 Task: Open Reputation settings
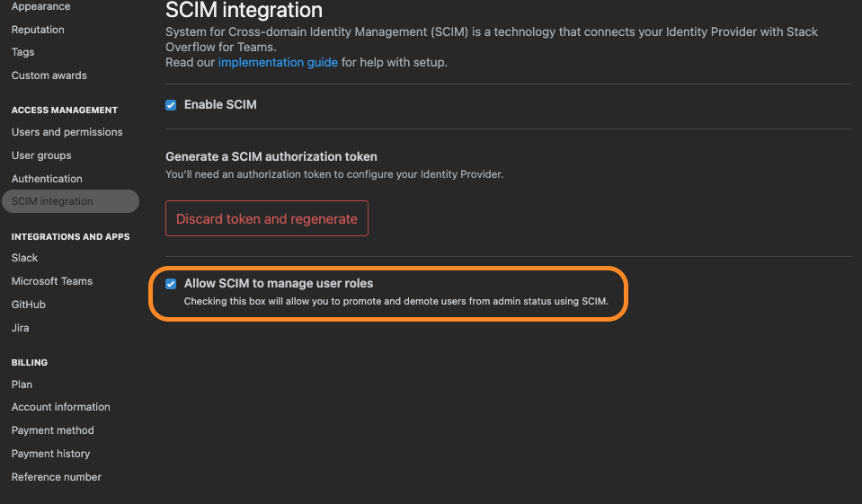tap(38, 30)
